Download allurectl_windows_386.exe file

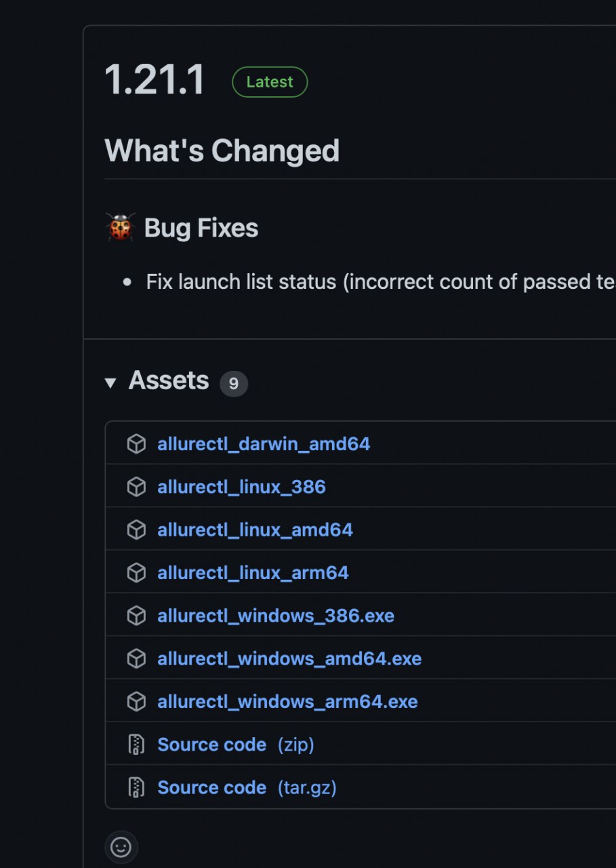tap(276, 616)
